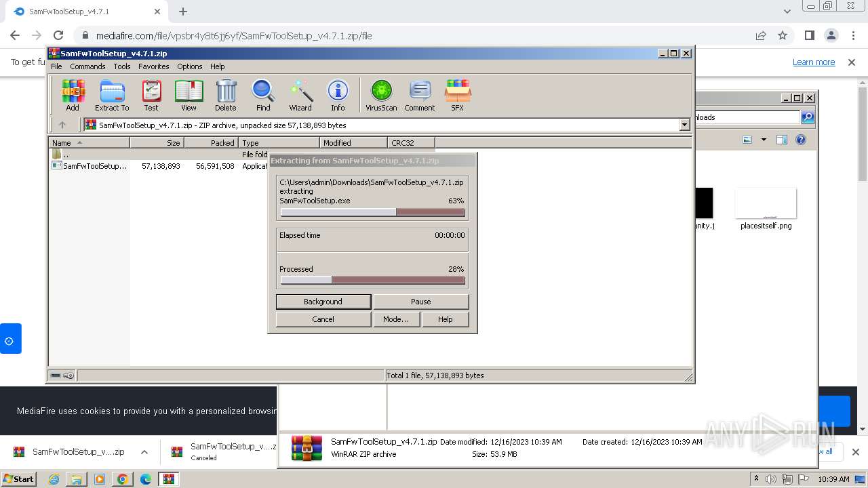Image resolution: width=868 pixels, height=488 pixels.
Task: Click MediaFire blue accessibility icon
Action: click(x=10, y=338)
